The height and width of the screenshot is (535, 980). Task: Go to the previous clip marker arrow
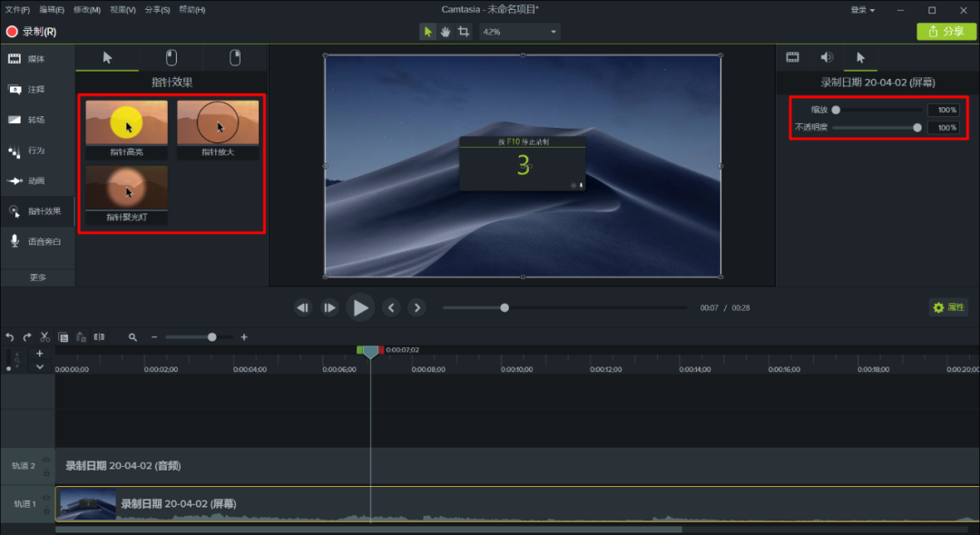coord(391,307)
